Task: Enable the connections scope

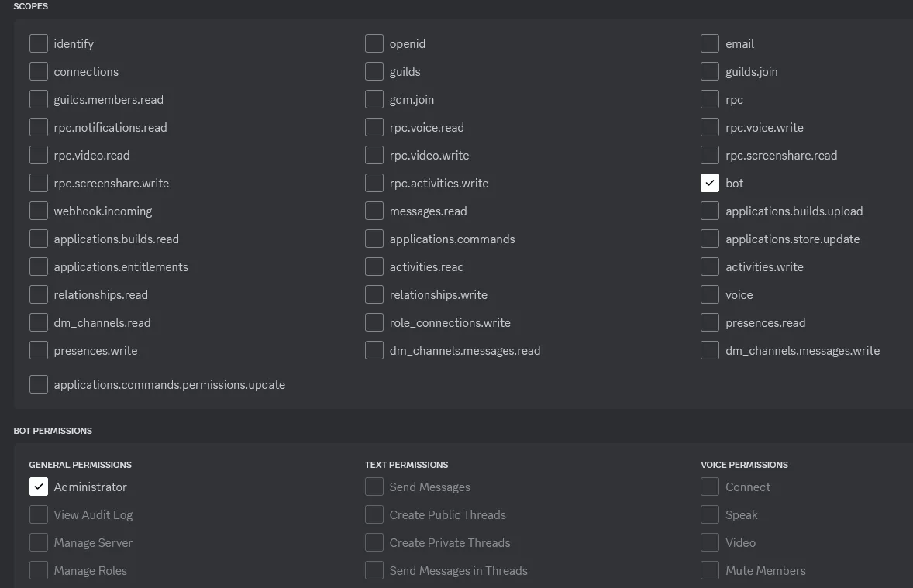Action: pyautogui.click(x=39, y=71)
